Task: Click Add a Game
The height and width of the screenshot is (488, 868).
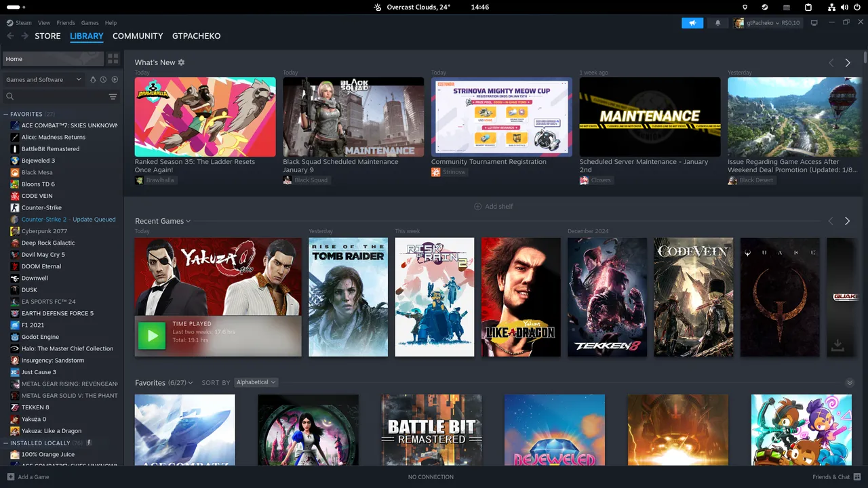Action: [28, 476]
